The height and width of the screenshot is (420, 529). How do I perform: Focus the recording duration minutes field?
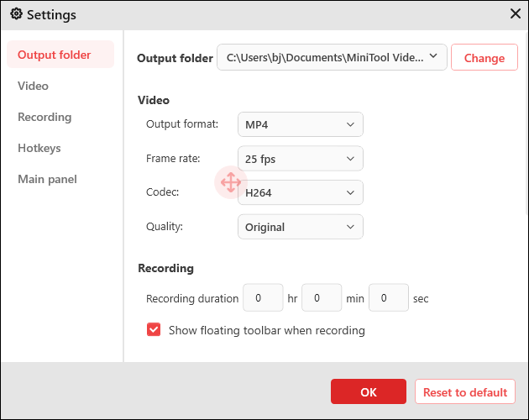pyautogui.click(x=322, y=298)
